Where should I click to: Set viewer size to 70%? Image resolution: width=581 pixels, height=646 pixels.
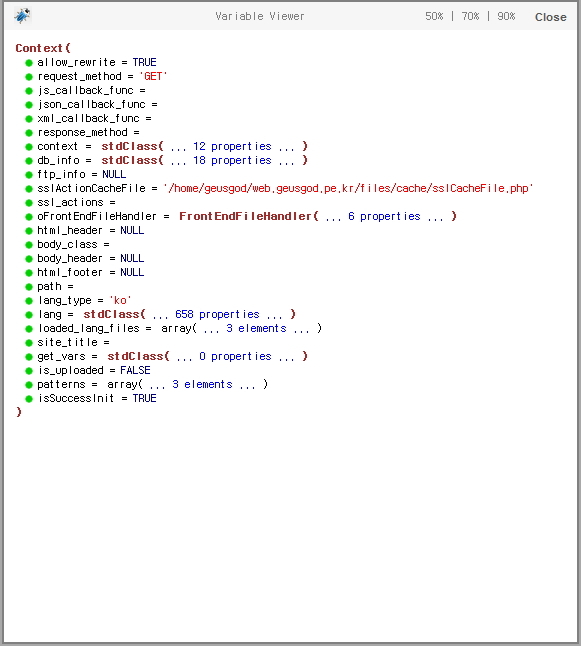(x=470, y=16)
